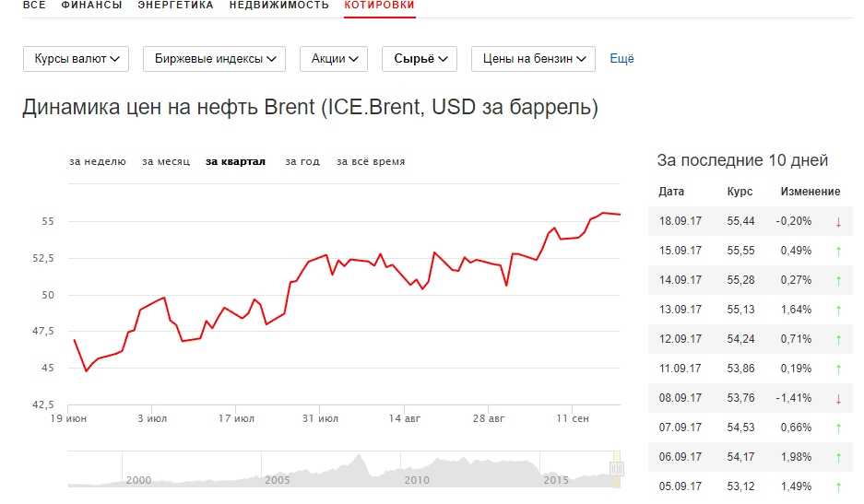Screen dimensions: 864x504
Task: Show chart 'за всё время'
Action: pyautogui.click(x=371, y=161)
